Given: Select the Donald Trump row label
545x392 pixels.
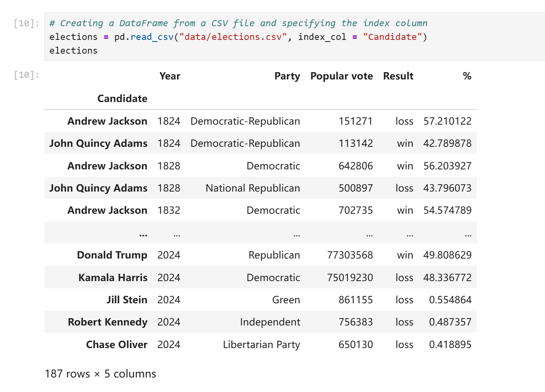Looking at the screenshot, I should click(112, 255).
